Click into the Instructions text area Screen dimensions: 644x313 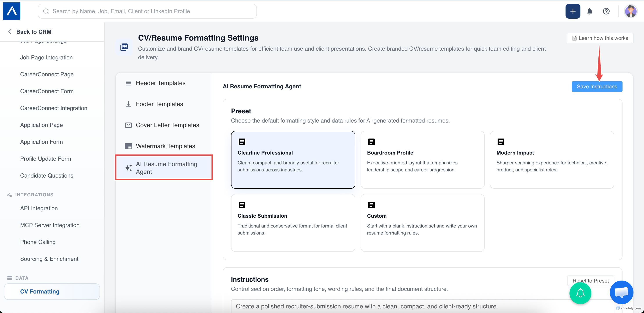tap(422, 306)
